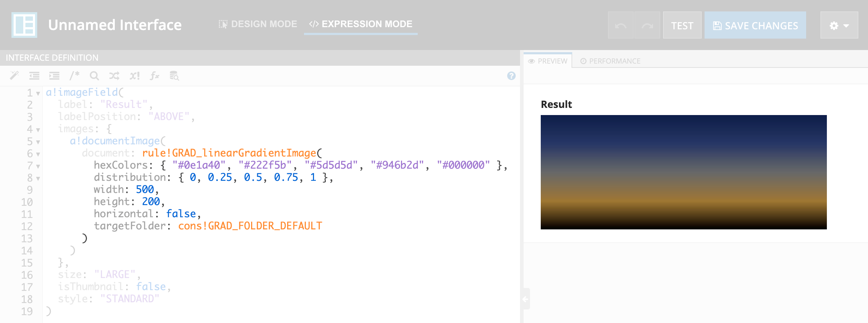Open the Performance tab

tap(610, 61)
